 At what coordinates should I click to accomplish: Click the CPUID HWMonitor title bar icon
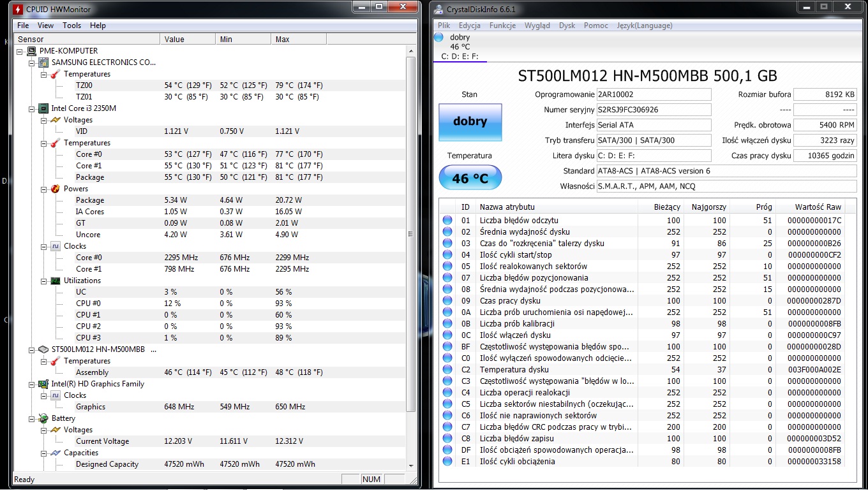[17, 9]
